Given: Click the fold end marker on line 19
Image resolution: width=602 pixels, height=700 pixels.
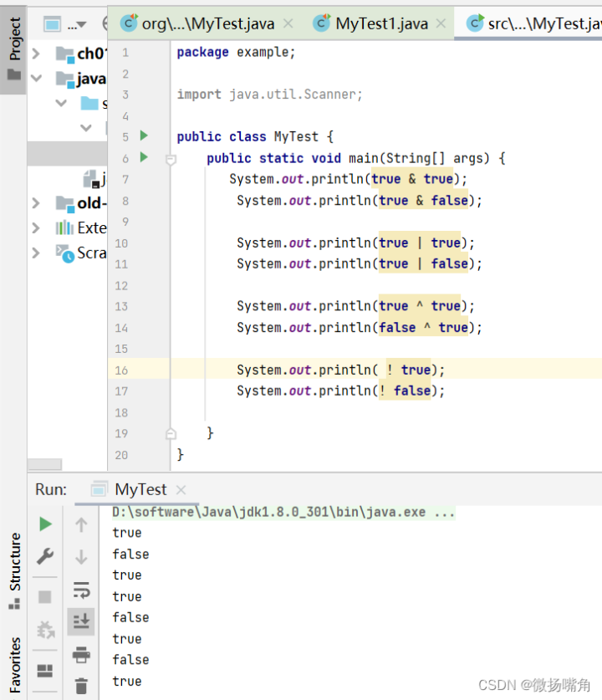Looking at the screenshot, I should [x=171, y=433].
